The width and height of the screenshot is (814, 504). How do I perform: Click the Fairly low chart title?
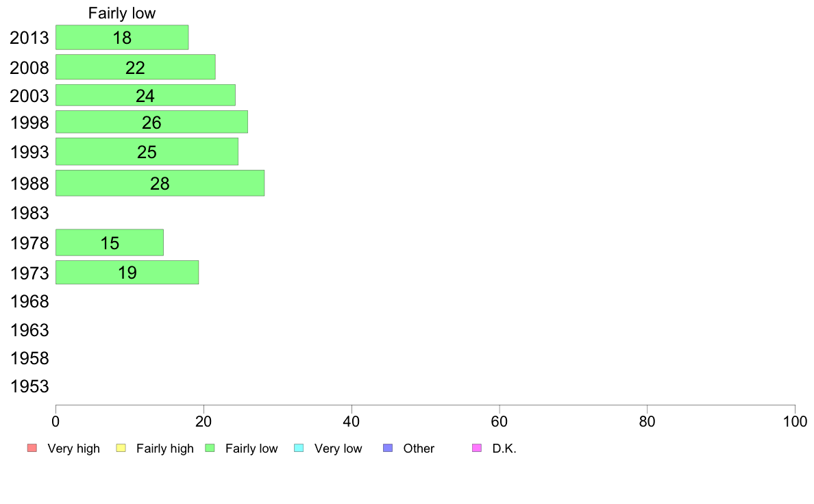pos(122,13)
